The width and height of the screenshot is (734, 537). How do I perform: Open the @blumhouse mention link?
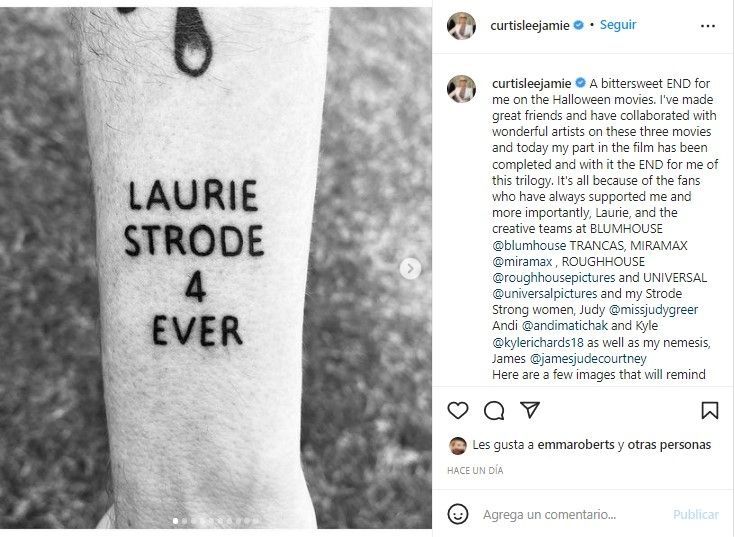pyautogui.click(x=528, y=245)
